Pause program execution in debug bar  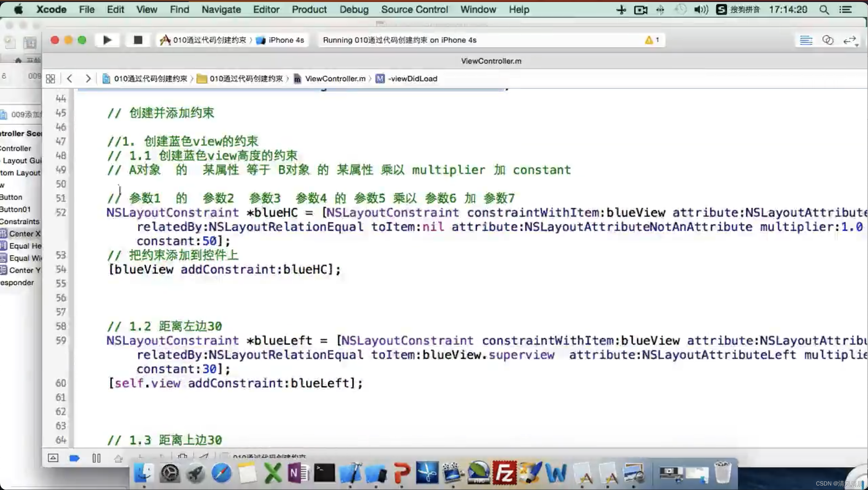click(x=96, y=458)
